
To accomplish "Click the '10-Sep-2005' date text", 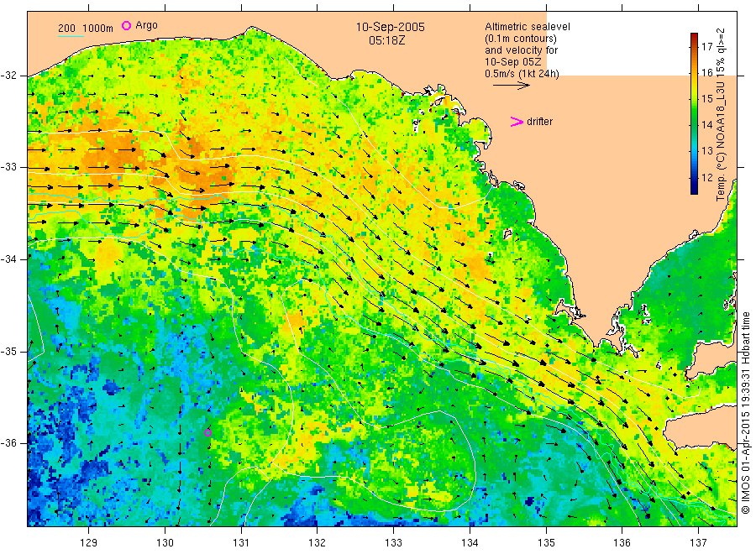I will 391,27.
